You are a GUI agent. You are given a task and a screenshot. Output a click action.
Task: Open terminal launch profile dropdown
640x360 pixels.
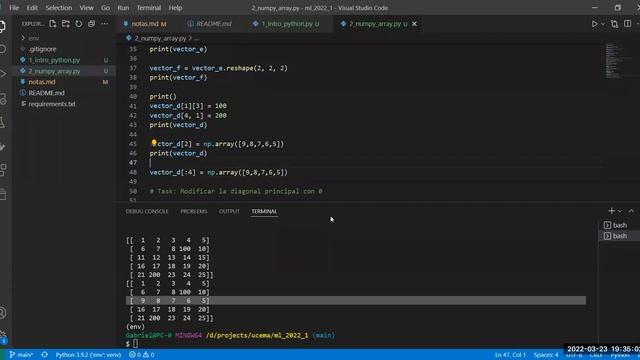(620, 211)
